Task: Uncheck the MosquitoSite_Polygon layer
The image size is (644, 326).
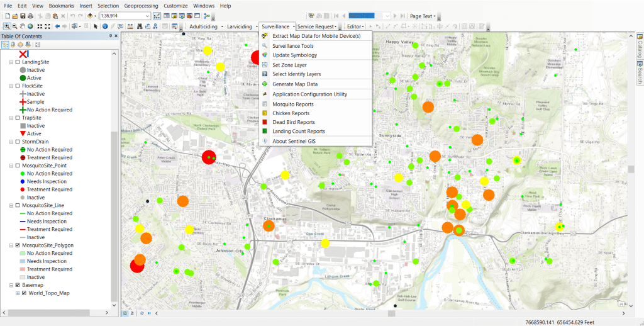Action: (x=17, y=245)
